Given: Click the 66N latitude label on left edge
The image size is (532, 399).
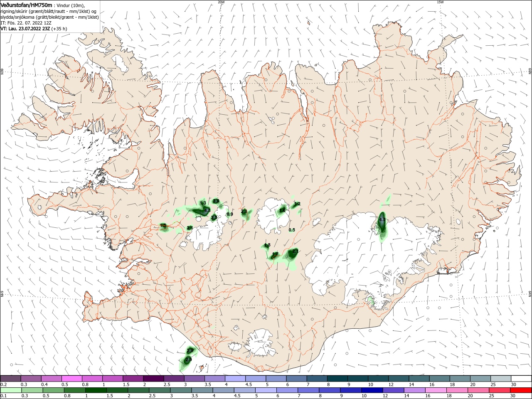Looking at the screenshot, I should [x=2, y=72].
